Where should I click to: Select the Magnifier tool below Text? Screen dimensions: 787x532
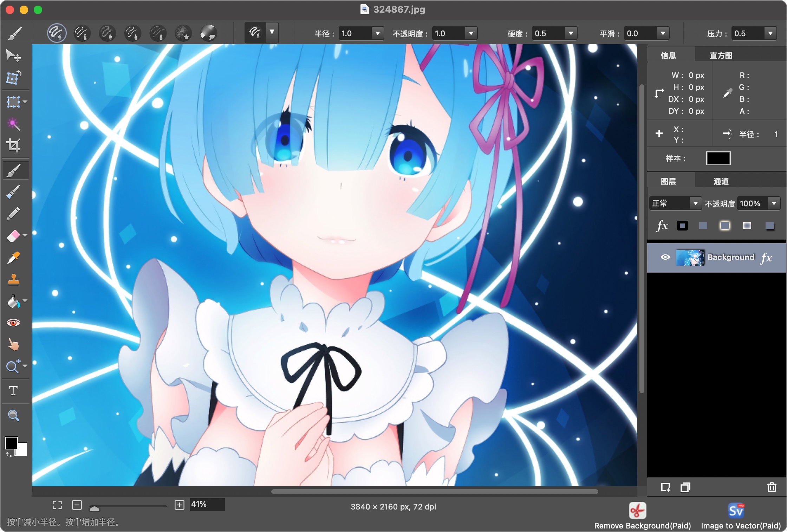(x=14, y=415)
